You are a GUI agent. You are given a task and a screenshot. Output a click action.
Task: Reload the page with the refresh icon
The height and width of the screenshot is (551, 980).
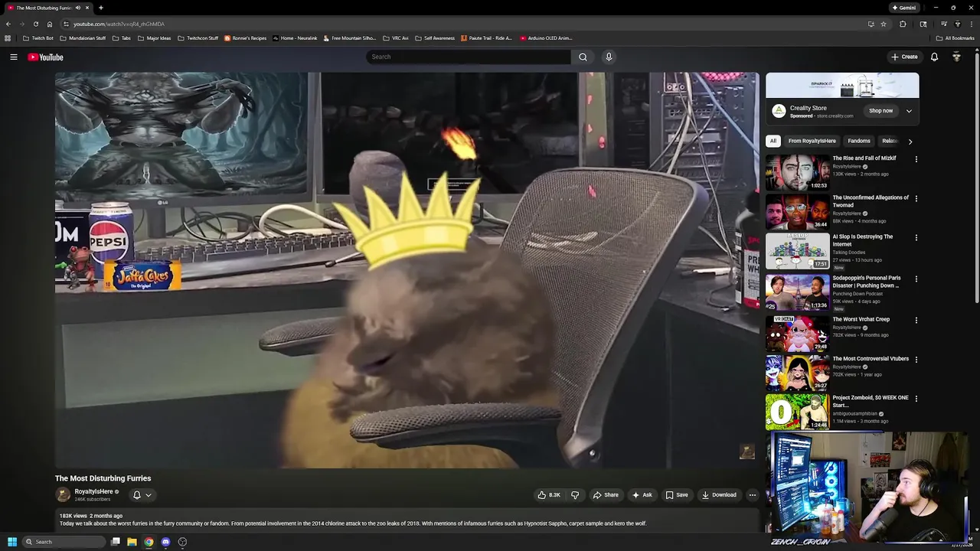coord(35,24)
